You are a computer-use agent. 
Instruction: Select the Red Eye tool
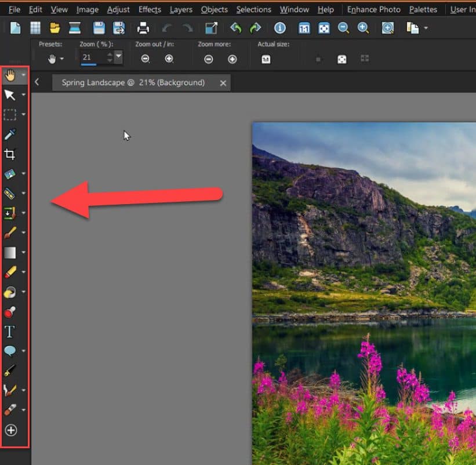point(10,312)
